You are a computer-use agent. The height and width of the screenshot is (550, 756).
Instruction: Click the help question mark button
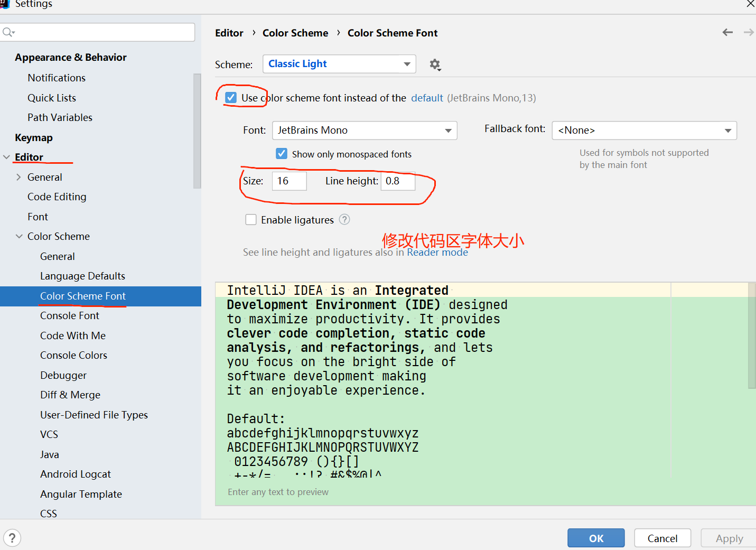12,538
